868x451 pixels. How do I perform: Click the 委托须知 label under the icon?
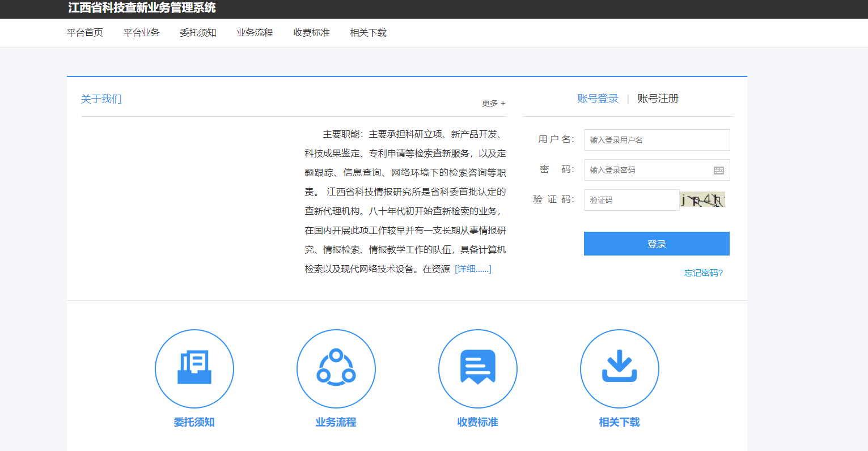click(194, 422)
